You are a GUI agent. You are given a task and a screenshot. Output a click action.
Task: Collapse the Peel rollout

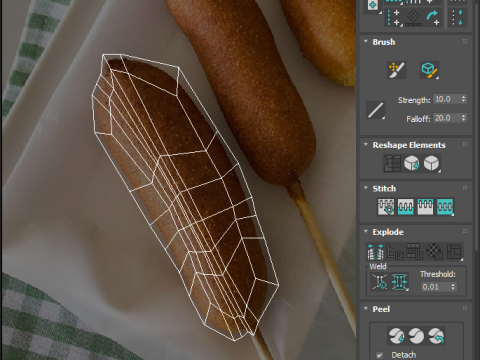366,309
